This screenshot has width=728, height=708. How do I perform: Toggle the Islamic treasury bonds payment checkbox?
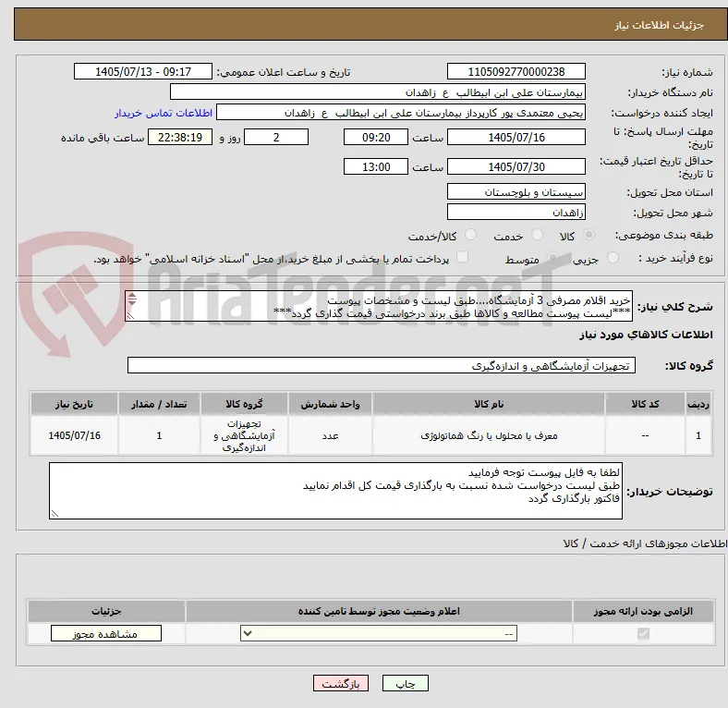click(463, 257)
